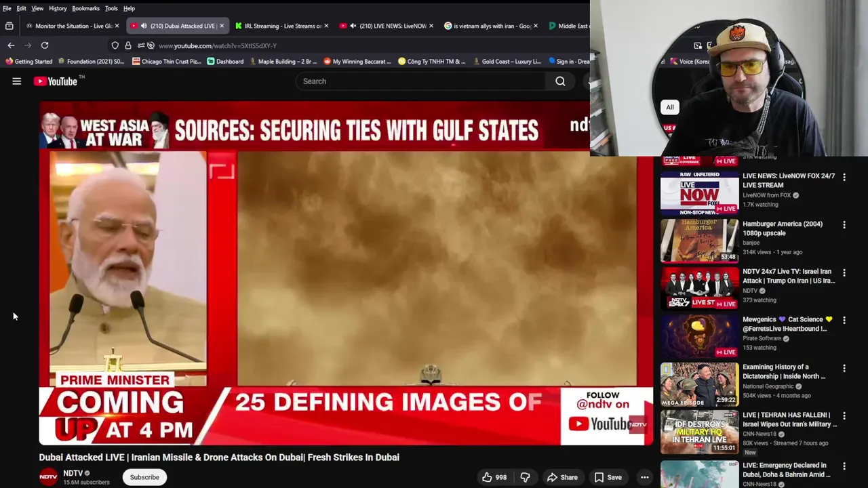Open options for LIVE NEWS: LiveNOW FOX video

[844, 177]
